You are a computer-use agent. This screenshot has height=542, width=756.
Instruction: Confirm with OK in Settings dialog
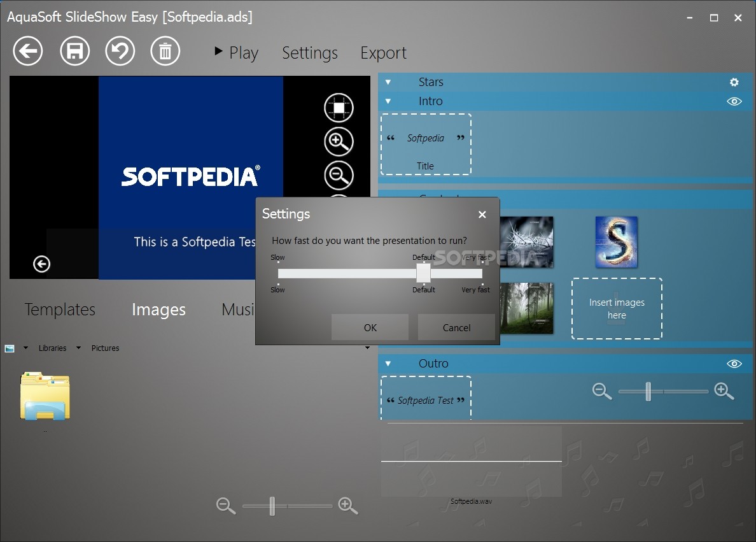click(x=370, y=328)
